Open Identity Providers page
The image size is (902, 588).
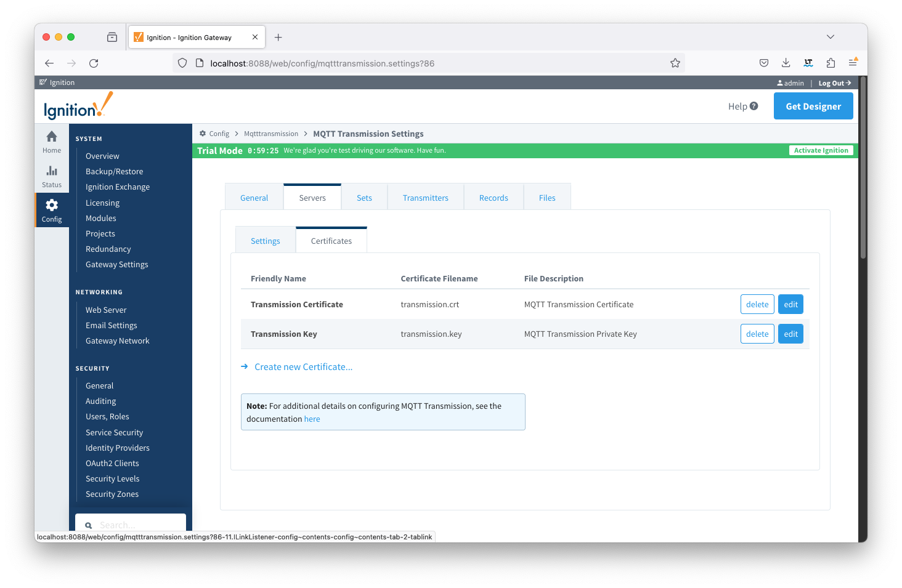pyautogui.click(x=118, y=448)
